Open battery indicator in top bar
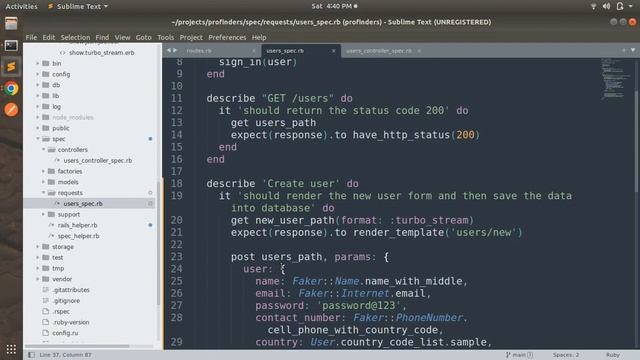The width and height of the screenshot is (640, 360). [620, 6]
